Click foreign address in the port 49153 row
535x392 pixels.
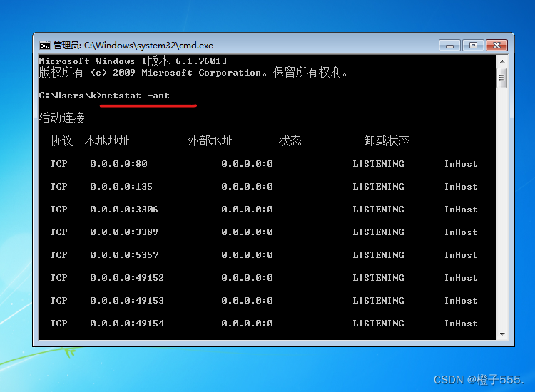[x=247, y=301]
